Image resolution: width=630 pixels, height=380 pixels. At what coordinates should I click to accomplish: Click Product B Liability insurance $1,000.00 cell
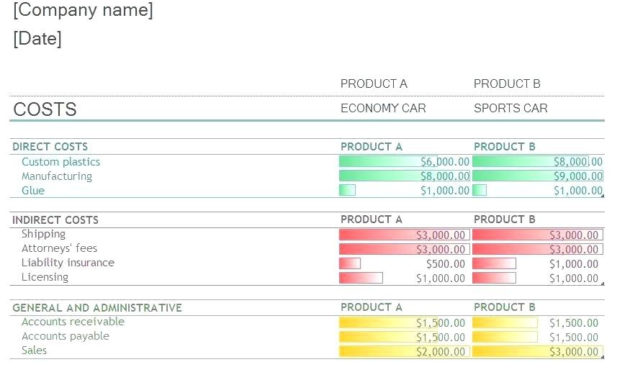[x=538, y=264]
